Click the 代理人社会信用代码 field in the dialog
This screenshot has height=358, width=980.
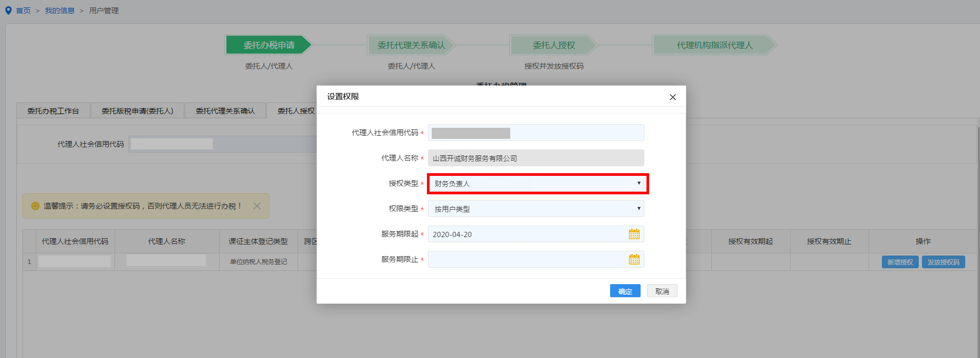[x=536, y=133]
